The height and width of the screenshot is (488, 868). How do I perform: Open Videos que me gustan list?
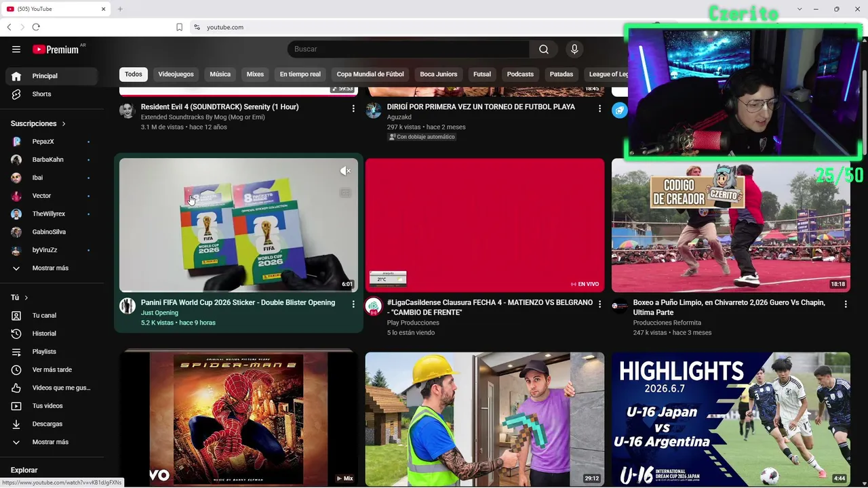tap(52, 388)
